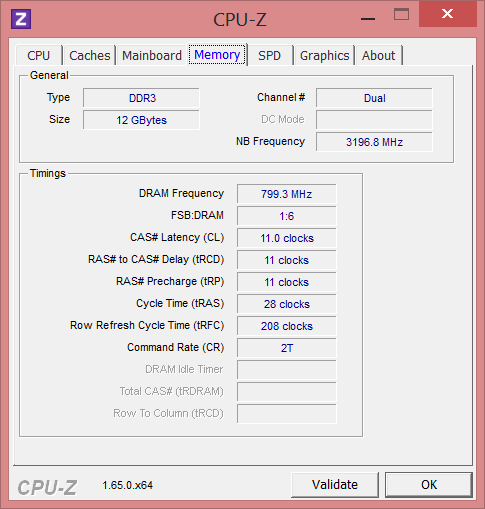The width and height of the screenshot is (485, 509).
Task: Select the CAS# Latency value field
Action: 287,238
